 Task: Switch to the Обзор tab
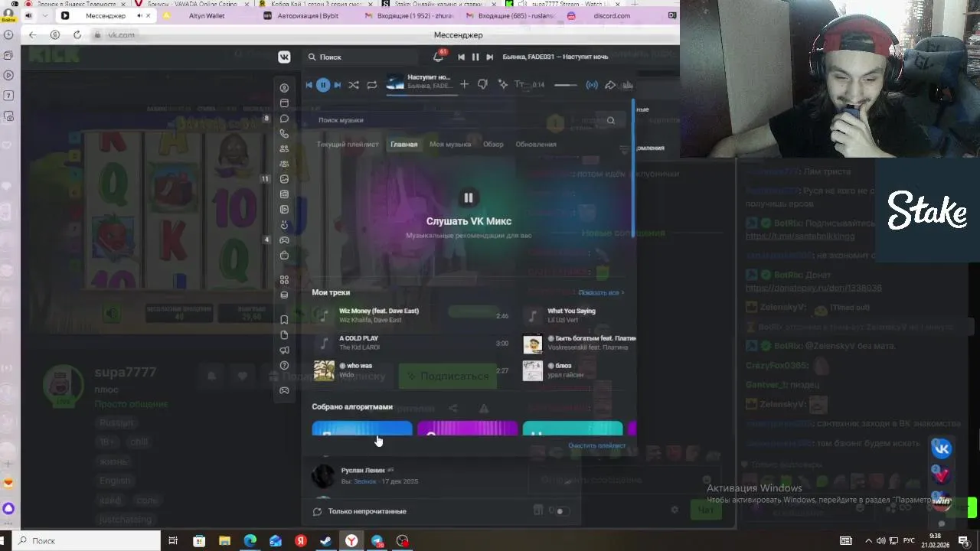[x=493, y=144]
